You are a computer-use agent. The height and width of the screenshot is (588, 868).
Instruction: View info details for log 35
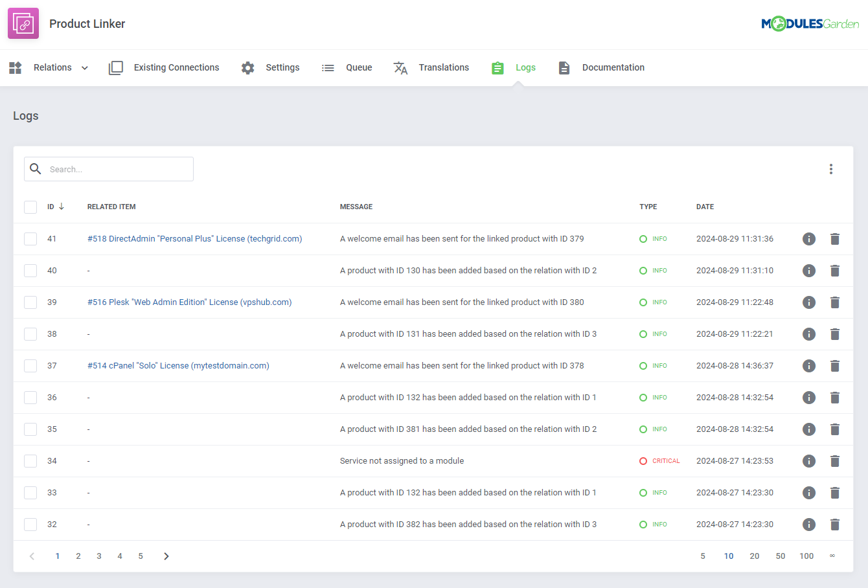tap(809, 429)
